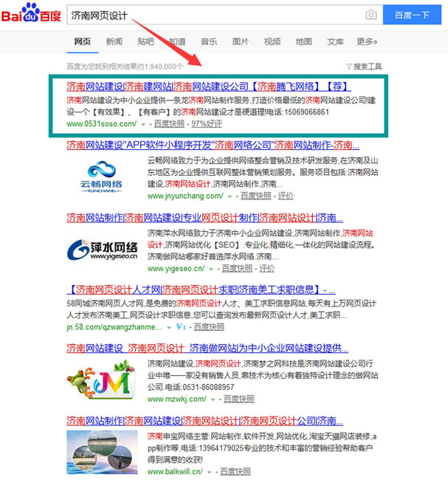Open the 文库 tab
448x483 pixels.
click(x=335, y=41)
